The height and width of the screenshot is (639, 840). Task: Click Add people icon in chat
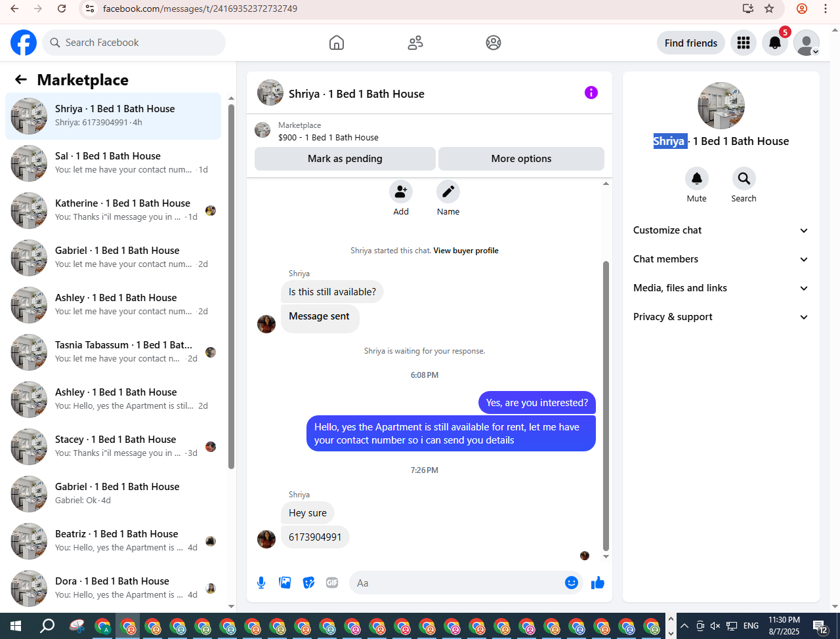click(401, 192)
